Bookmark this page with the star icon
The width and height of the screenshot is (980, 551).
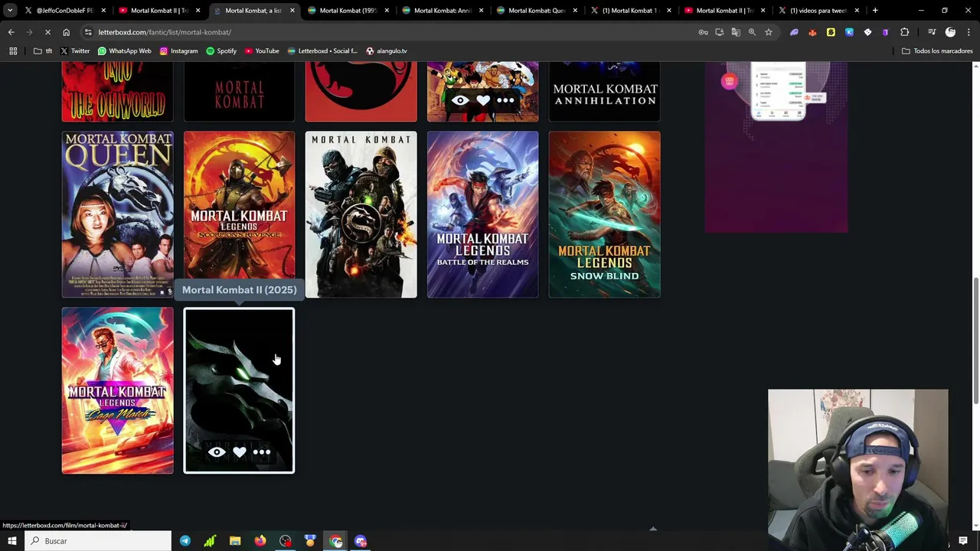[768, 32]
